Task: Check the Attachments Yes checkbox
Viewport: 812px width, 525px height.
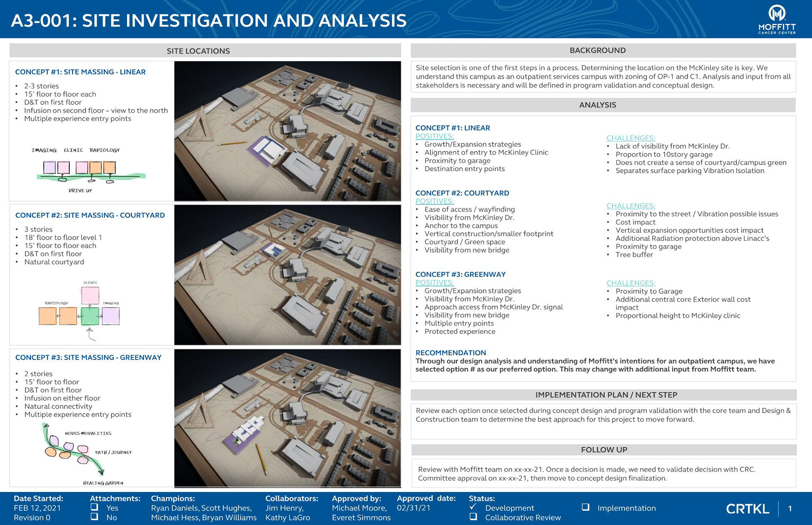Action: tap(94, 507)
